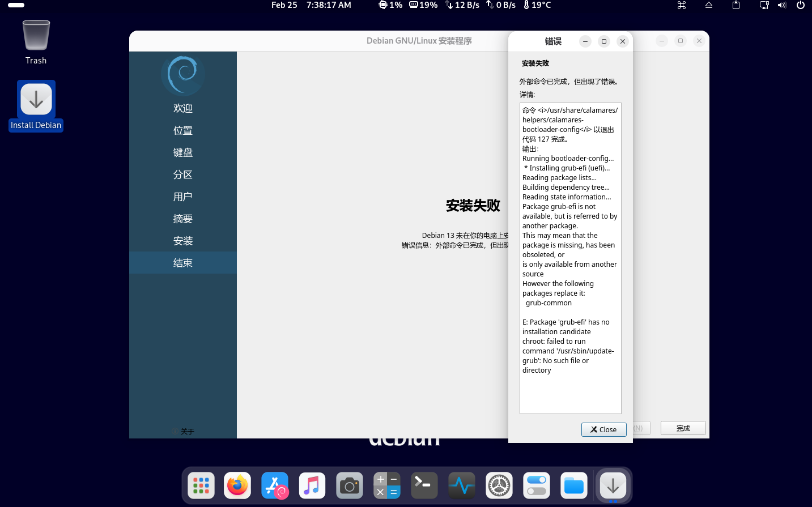Click the clipboard icon in the top bar

tap(736, 5)
